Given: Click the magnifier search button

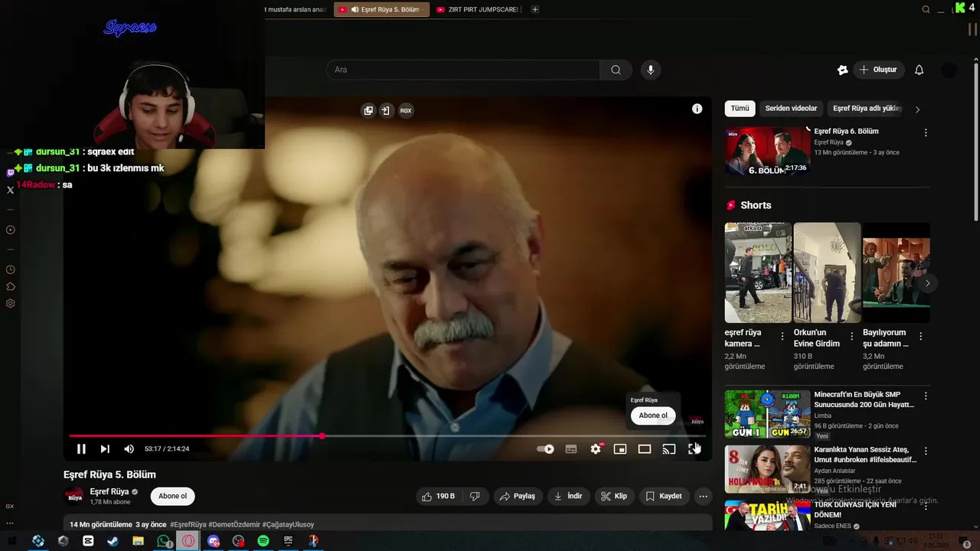Looking at the screenshot, I should pyautogui.click(x=616, y=70).
